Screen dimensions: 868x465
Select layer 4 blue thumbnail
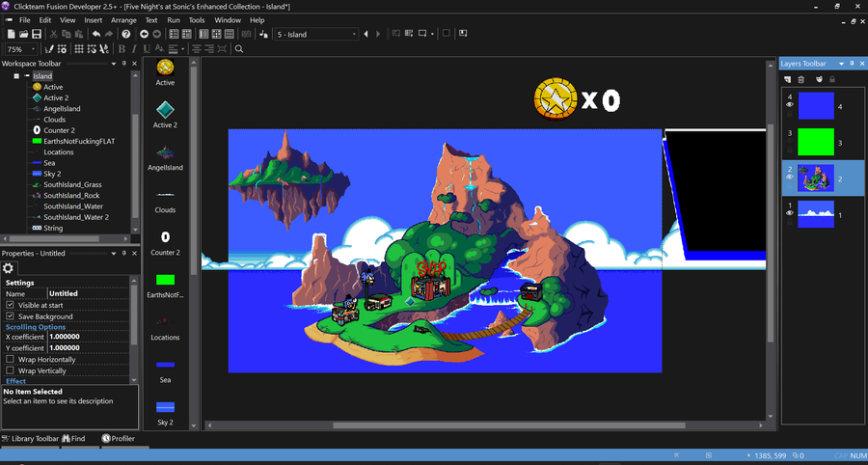point(815,106)
